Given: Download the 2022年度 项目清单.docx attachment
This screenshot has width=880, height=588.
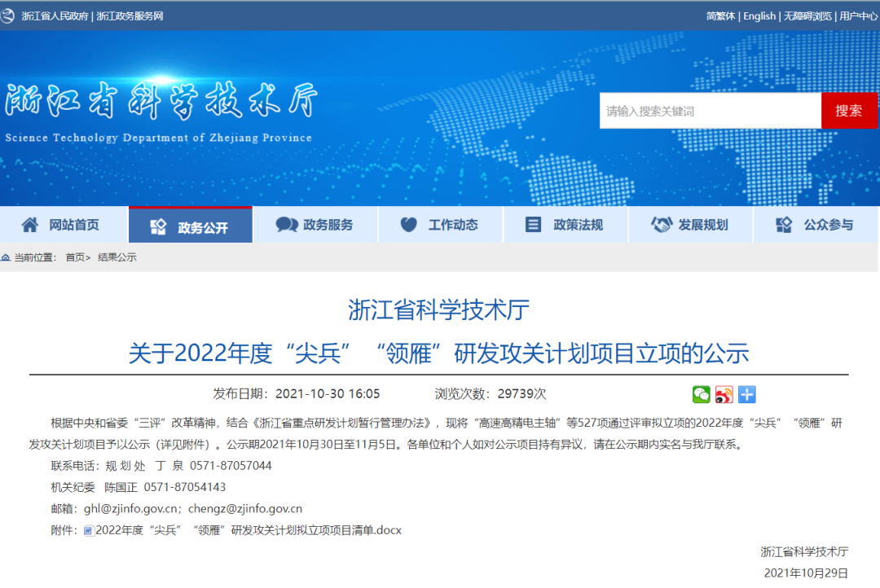Looking at the screenshot, I should (248, 530).
